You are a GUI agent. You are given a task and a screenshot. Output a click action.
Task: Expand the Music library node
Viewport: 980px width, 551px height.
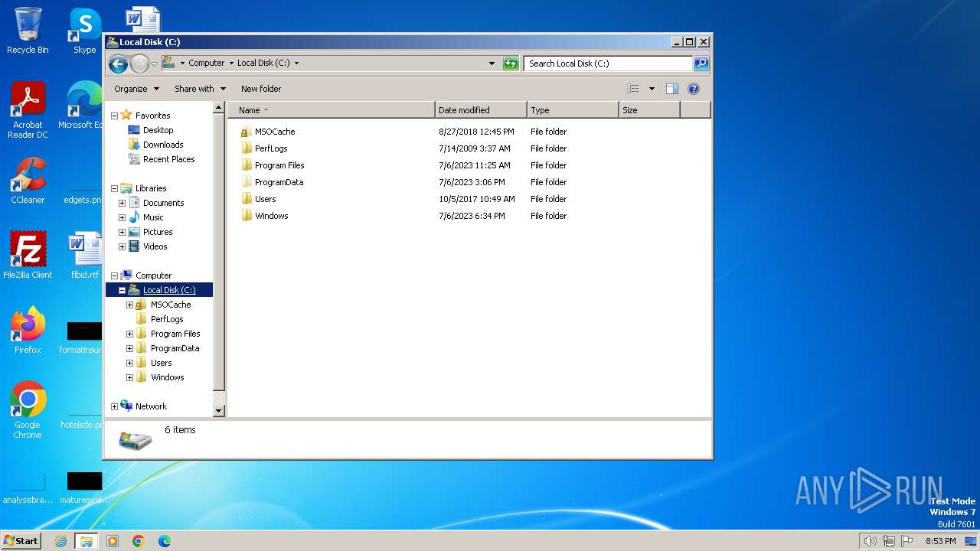click(x=122, y=217)
